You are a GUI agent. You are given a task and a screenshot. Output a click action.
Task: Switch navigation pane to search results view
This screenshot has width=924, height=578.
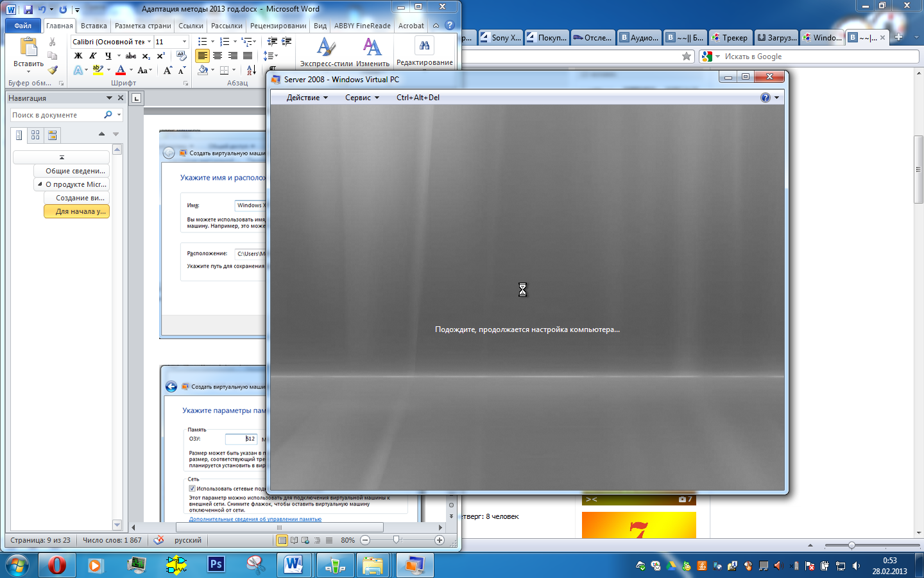pyautogui.click(x=52, y=135)
